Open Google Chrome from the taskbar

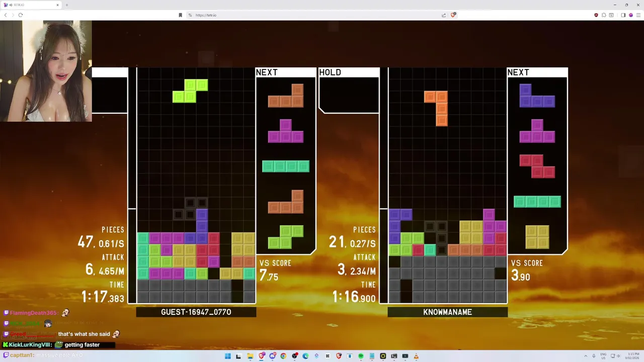click(x=283, y=356)
